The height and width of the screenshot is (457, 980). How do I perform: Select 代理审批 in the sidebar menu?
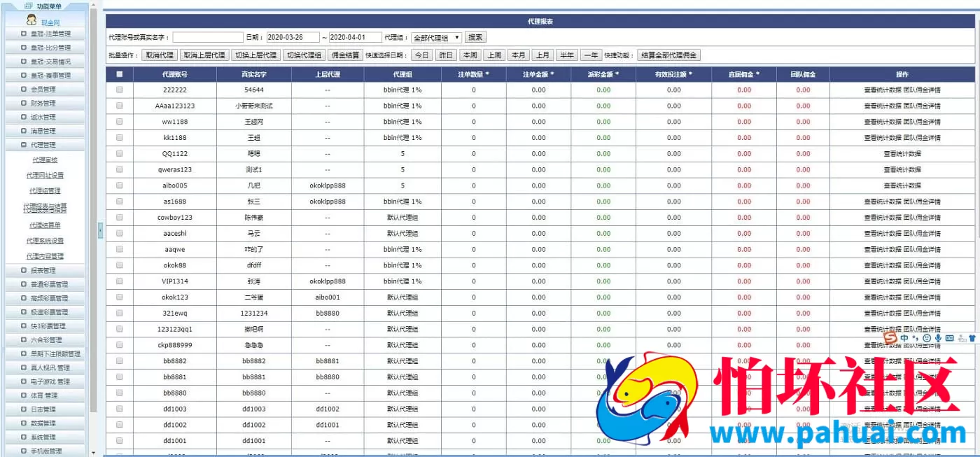pyautogui.click(x=45, y=160)
